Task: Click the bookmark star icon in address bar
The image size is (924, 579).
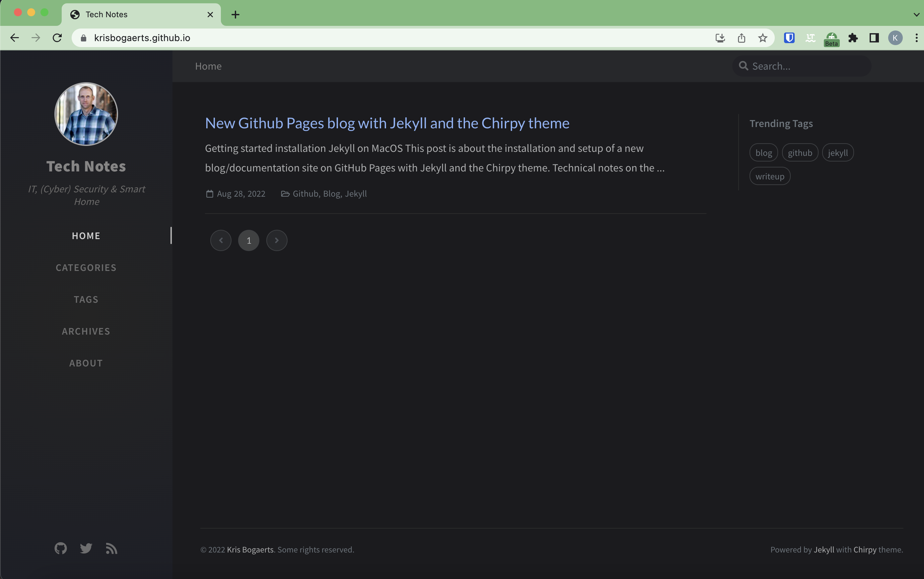Action: coord(762,38)
